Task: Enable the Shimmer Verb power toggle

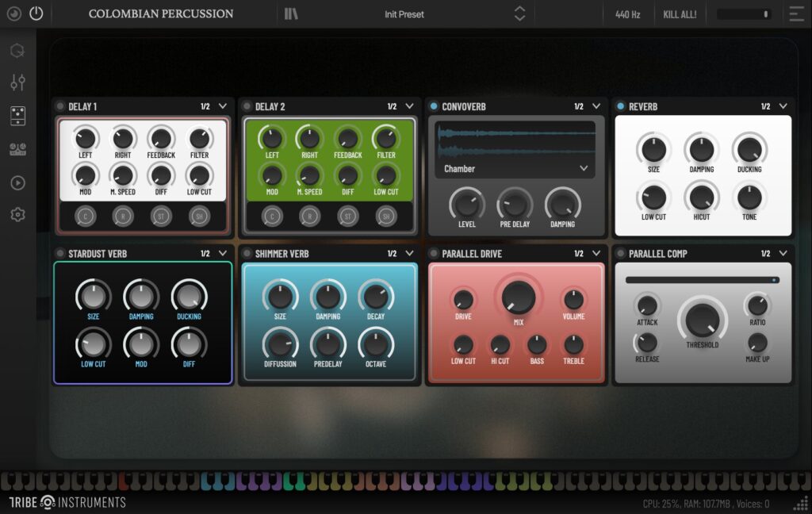Action: point(247,253)
